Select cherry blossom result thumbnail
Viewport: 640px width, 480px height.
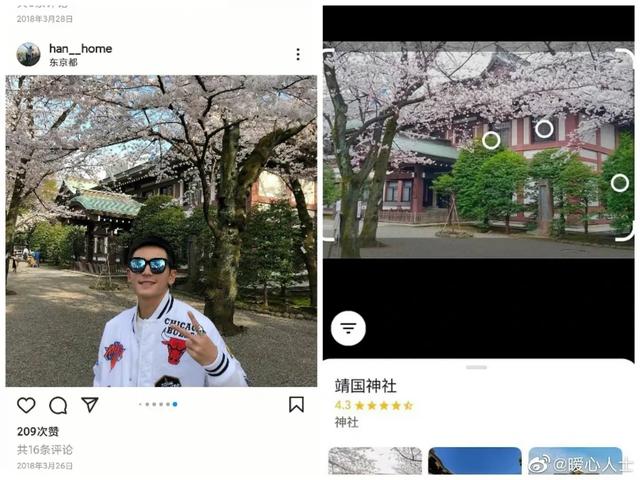(375, 461)
